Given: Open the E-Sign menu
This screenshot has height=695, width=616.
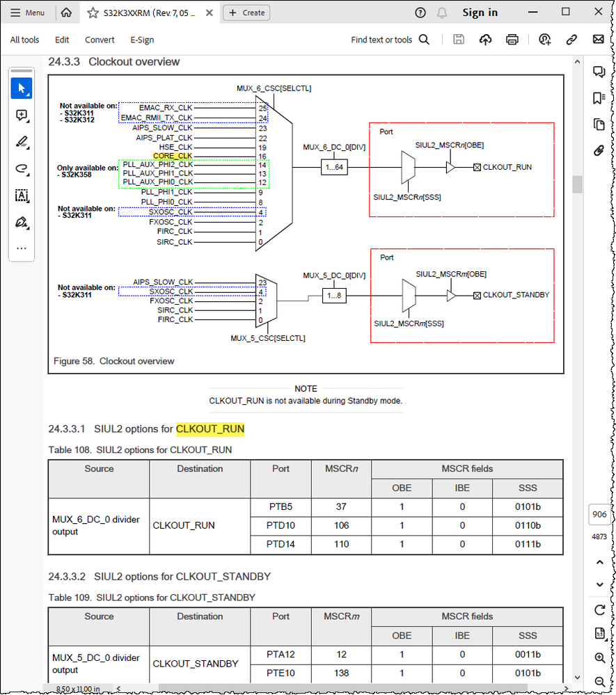Looking at the screenshot, I should (142, 40).
